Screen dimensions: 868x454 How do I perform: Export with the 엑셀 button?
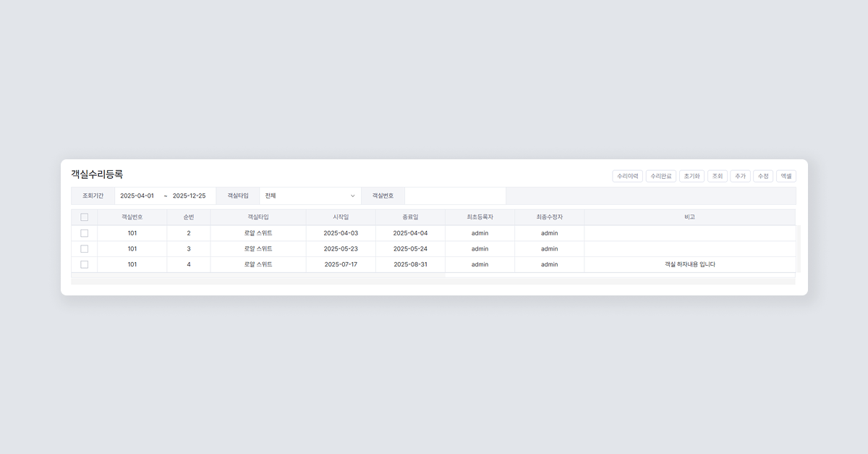786,176
